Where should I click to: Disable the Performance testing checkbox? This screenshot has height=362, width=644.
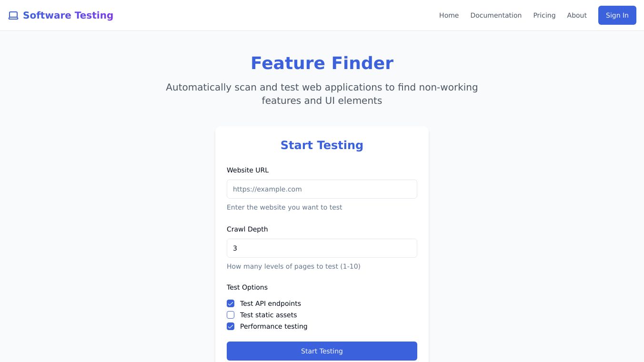[x=231, y=326]
